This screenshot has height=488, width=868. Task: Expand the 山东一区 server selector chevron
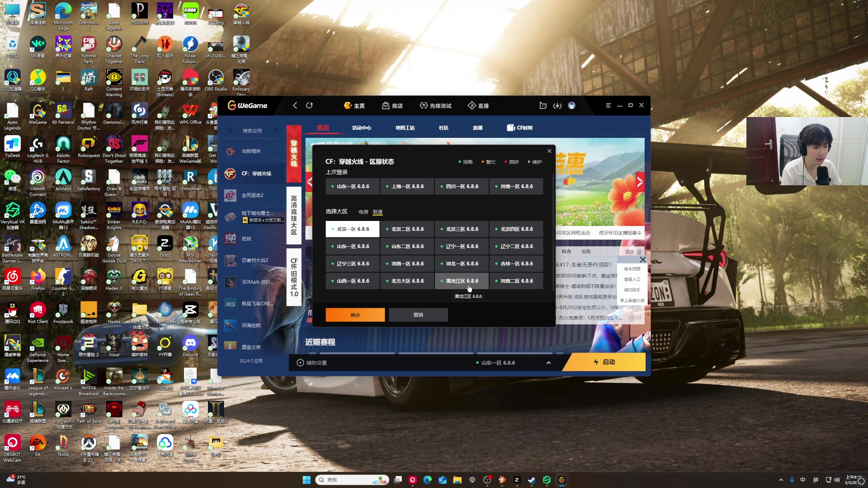[x=548, y=363]
